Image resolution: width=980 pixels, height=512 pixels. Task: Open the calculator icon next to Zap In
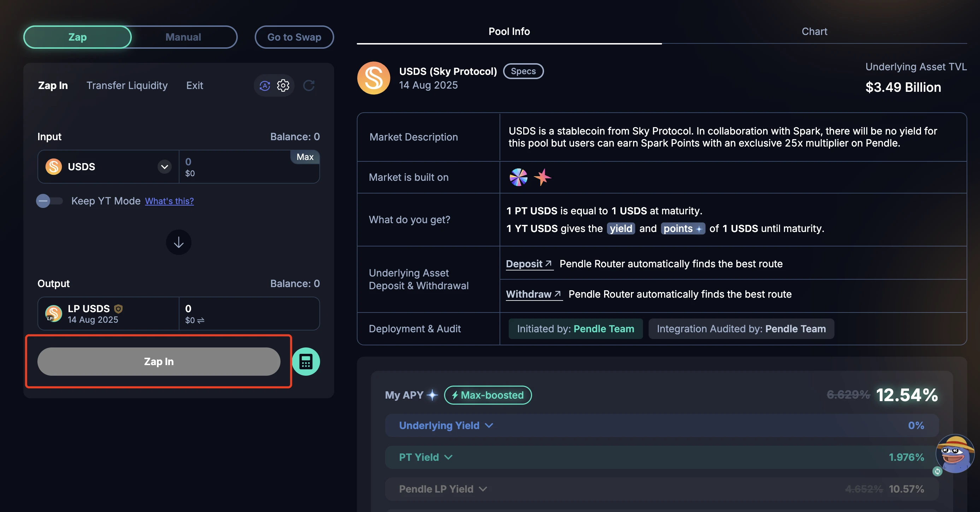pos(306,362)
